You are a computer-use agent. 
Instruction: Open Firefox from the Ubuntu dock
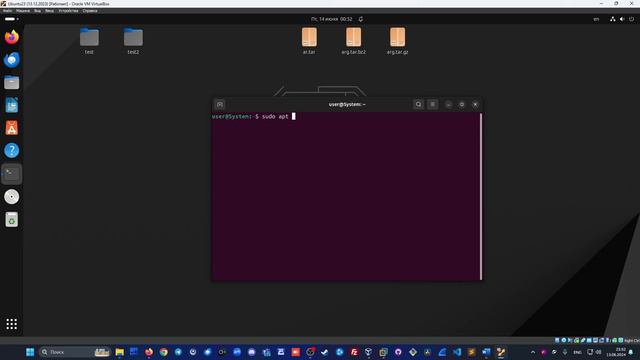[11, 37]
